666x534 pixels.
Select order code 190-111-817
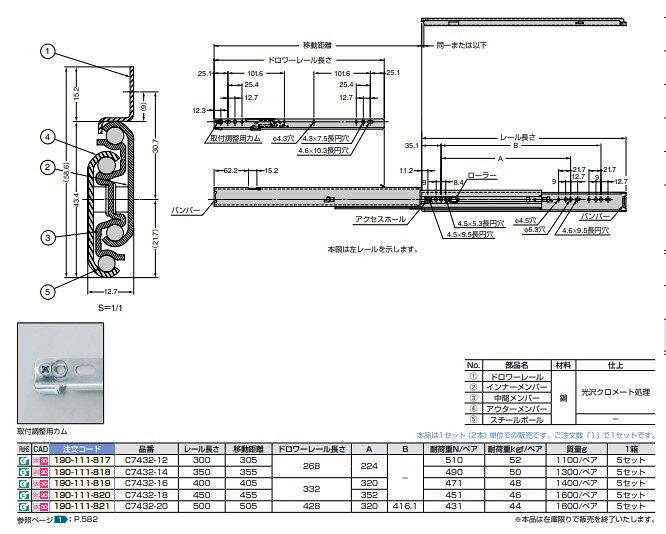point(82,460)
